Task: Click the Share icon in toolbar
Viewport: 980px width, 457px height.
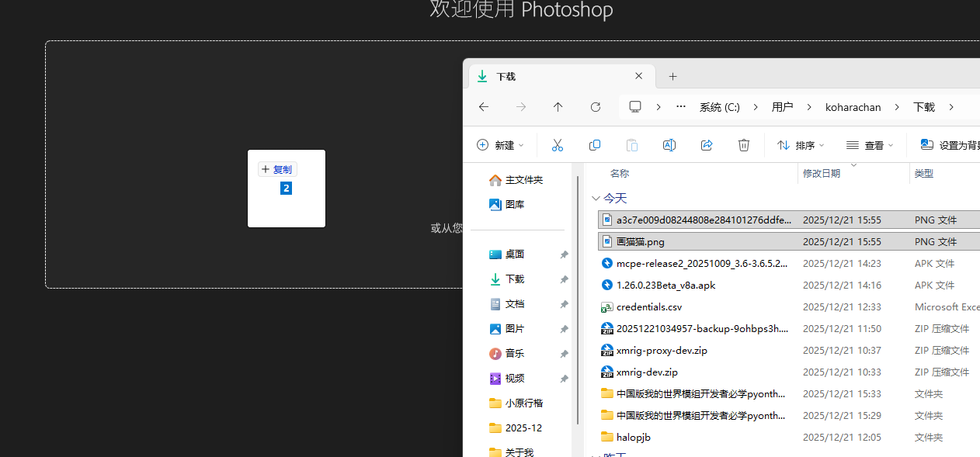Action: coord(707,145)
